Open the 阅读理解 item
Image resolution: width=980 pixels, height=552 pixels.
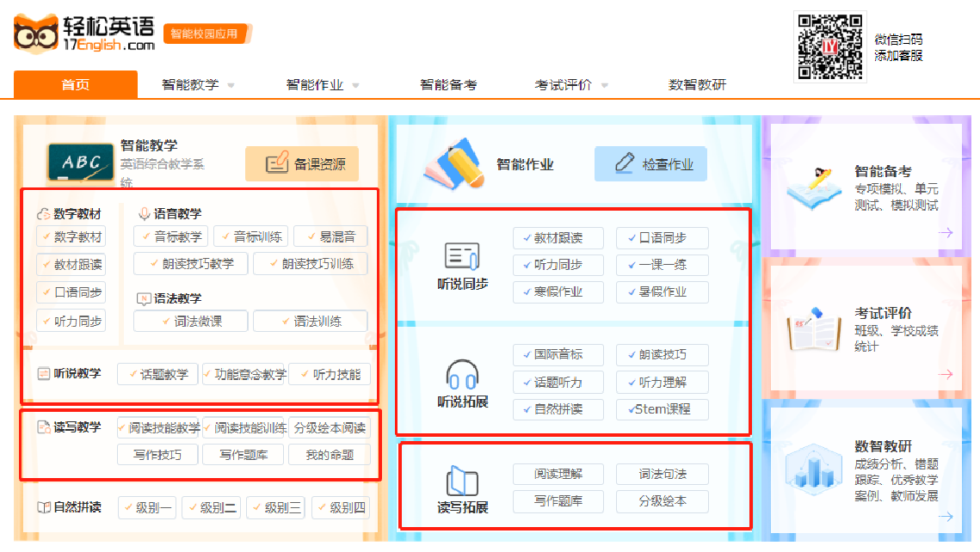tap(558, 474)
